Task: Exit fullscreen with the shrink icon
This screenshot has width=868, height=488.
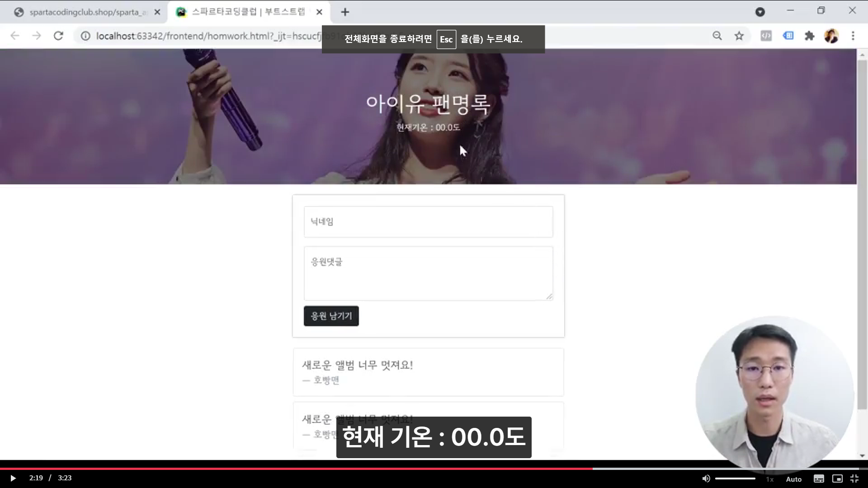Action: coord(854,479)
